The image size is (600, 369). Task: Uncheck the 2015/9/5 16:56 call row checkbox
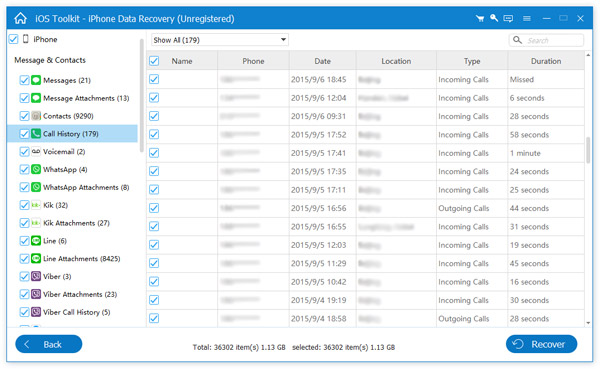coord(154,208)
